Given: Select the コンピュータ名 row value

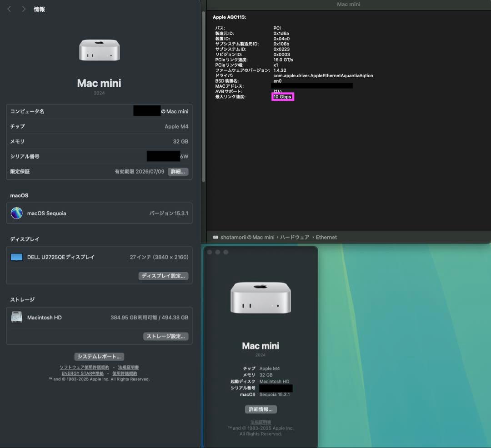Looking at the screenshot, I should pyautogui.click(x=161, y=111).
